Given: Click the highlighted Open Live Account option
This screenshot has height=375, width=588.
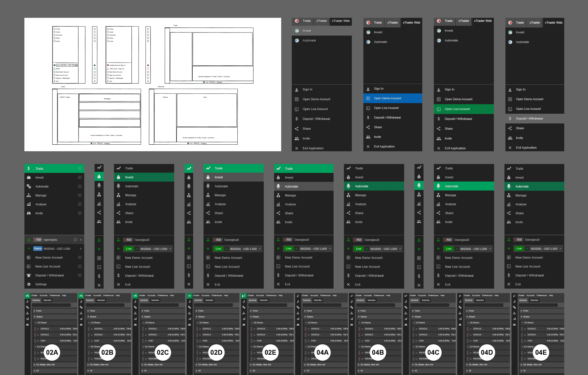Looking at the screenshot, I should coord(457,109).
